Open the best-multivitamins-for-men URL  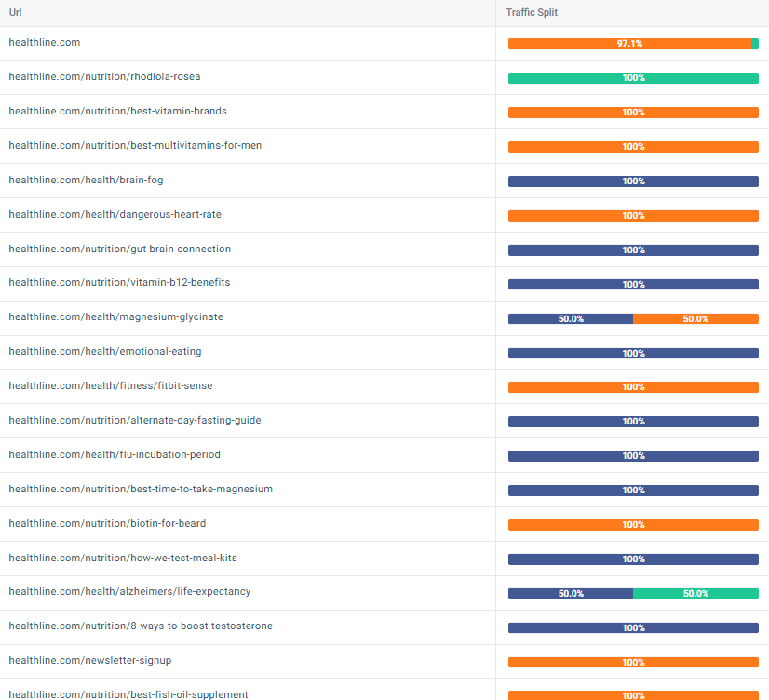[135, 145]
